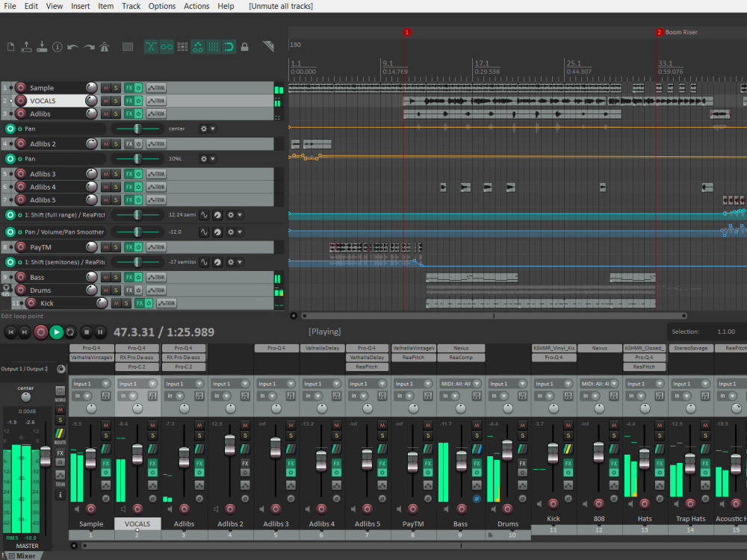
Task: Open ReaPitch full range envelope dropdown arrow
Action: tap(240, 215)
